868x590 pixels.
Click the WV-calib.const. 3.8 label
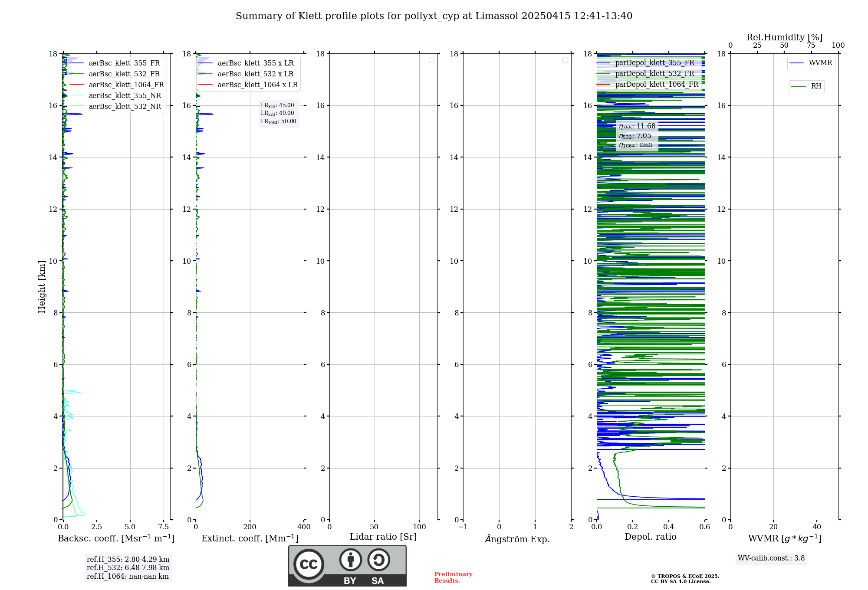(771, 558)
